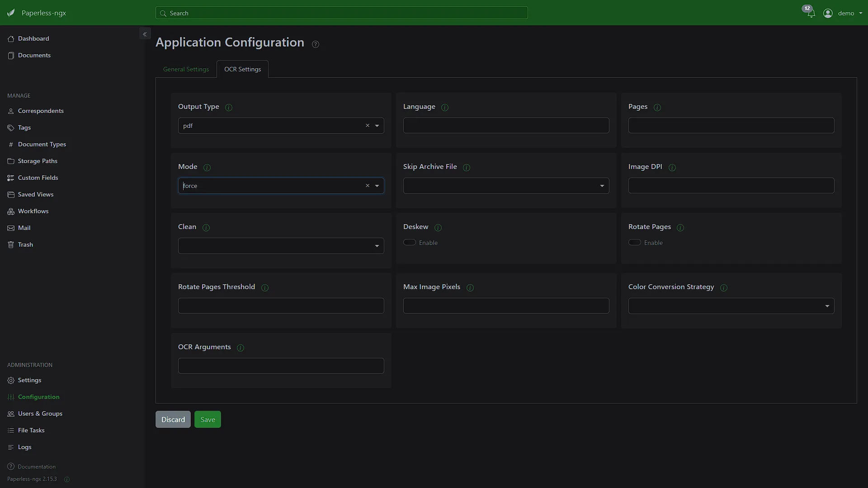Open the notifications bell icon
The width and height of the screenshot is (868, 488).
(811, 14)
